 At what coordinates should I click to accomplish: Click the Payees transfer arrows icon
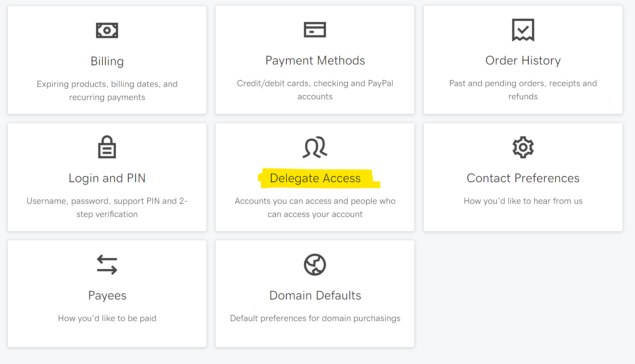coord(107,265)
